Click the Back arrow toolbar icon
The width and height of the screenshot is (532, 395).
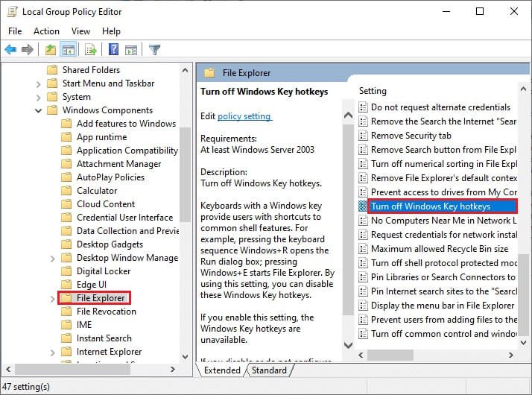10,50
